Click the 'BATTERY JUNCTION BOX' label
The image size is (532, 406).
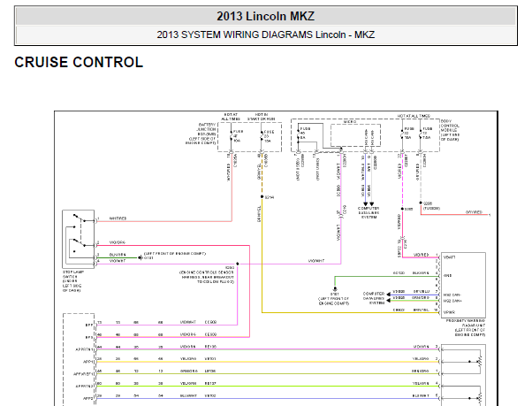pos(201,134)
